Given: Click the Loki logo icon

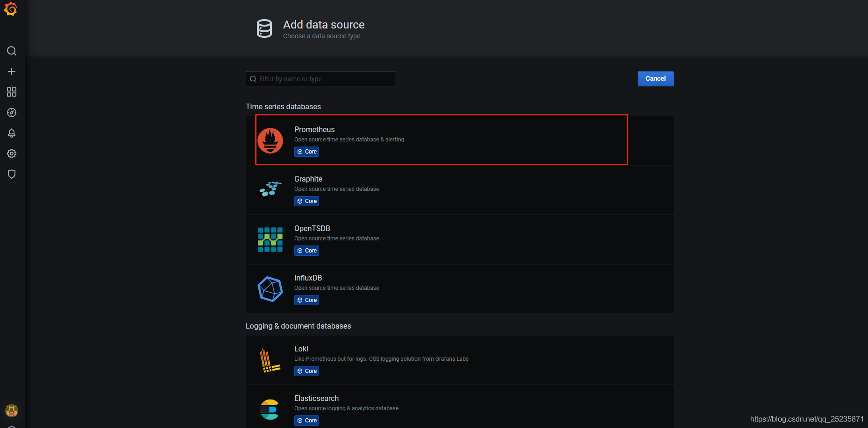Looking at the screenshot, I should coord(270,360).
